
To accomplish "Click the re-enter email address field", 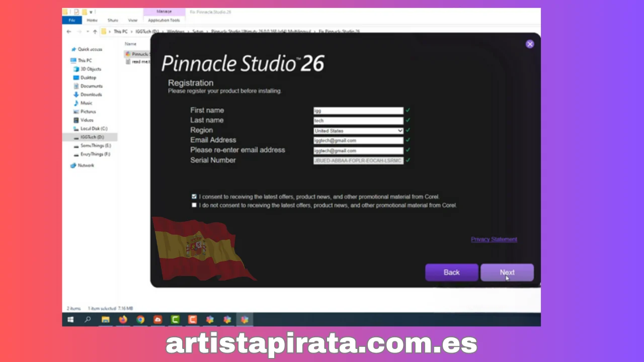I will [x=358, y=151].
